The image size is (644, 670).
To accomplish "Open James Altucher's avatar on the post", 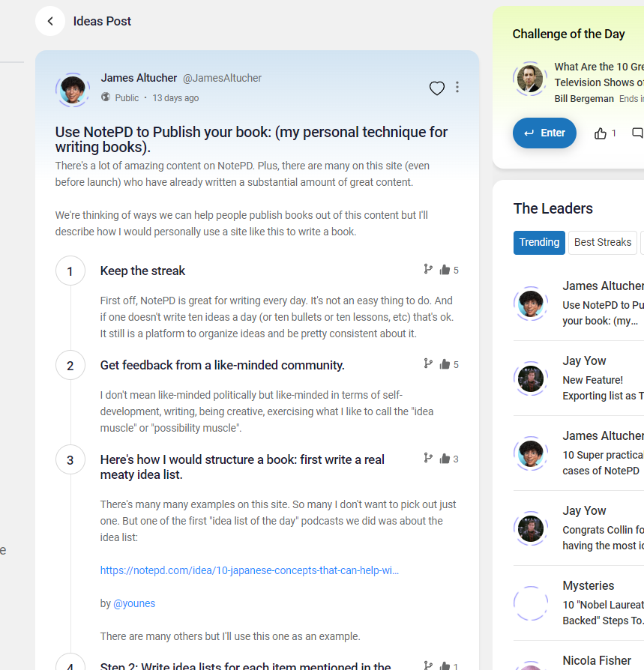I will 73,90.
